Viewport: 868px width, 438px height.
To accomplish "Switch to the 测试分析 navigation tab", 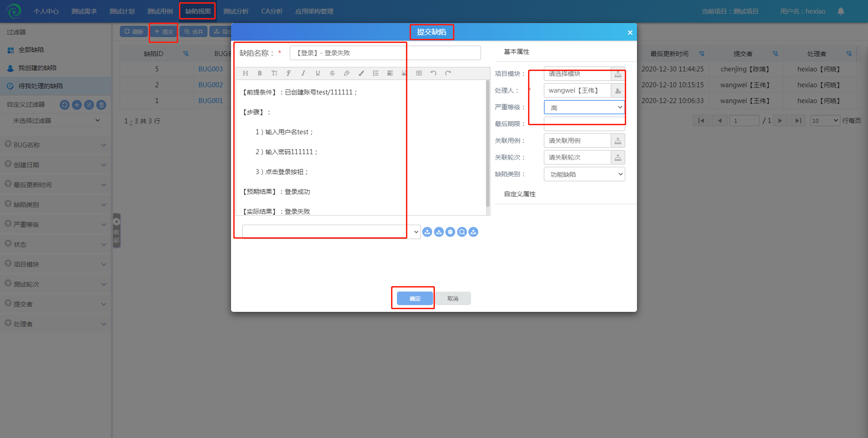I will [236, 11].
